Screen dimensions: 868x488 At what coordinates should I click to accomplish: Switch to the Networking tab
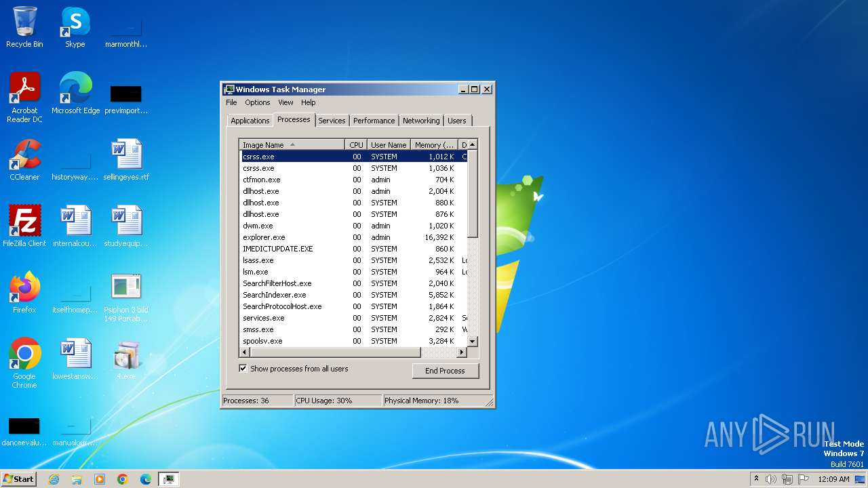pyautogui.click(x=421, y=121)
